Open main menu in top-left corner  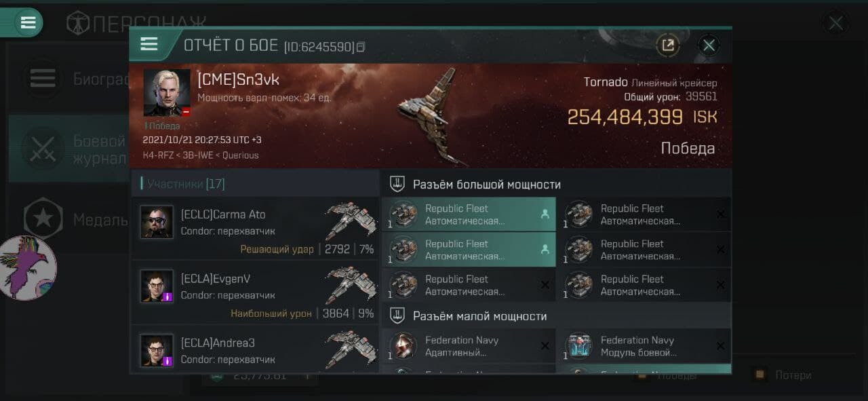(x=28, y=22)
